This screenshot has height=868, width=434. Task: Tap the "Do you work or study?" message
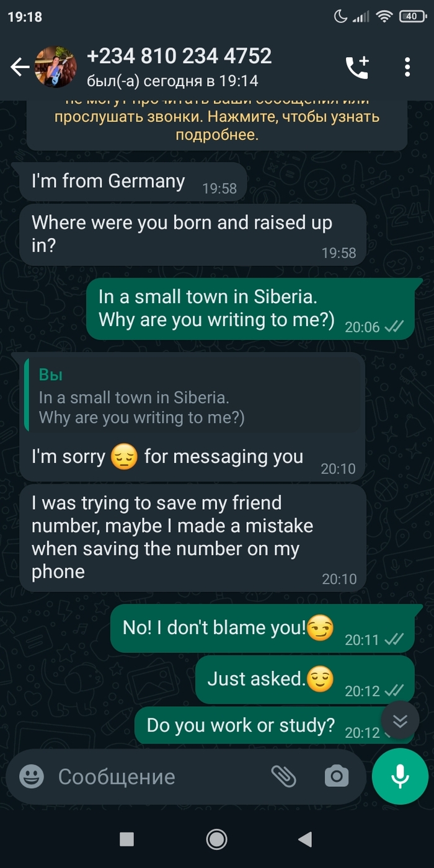click(x=241, y=725)
